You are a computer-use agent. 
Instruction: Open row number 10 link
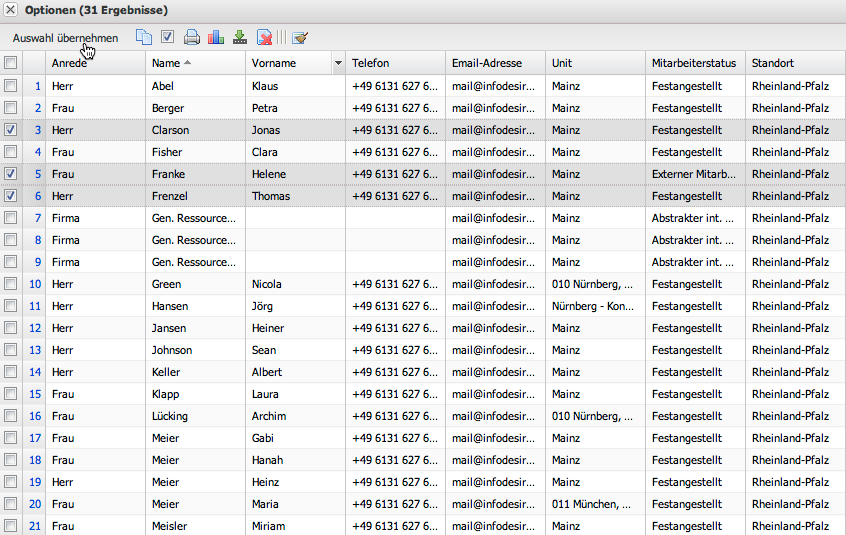(35, 284)
